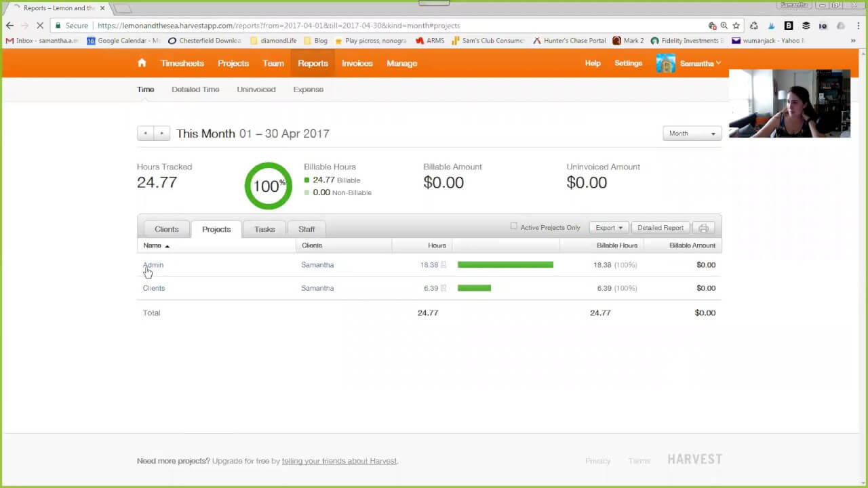Open the magnifier zoom icon in the address bar
The image size is (868, 488).
(724, 25)
